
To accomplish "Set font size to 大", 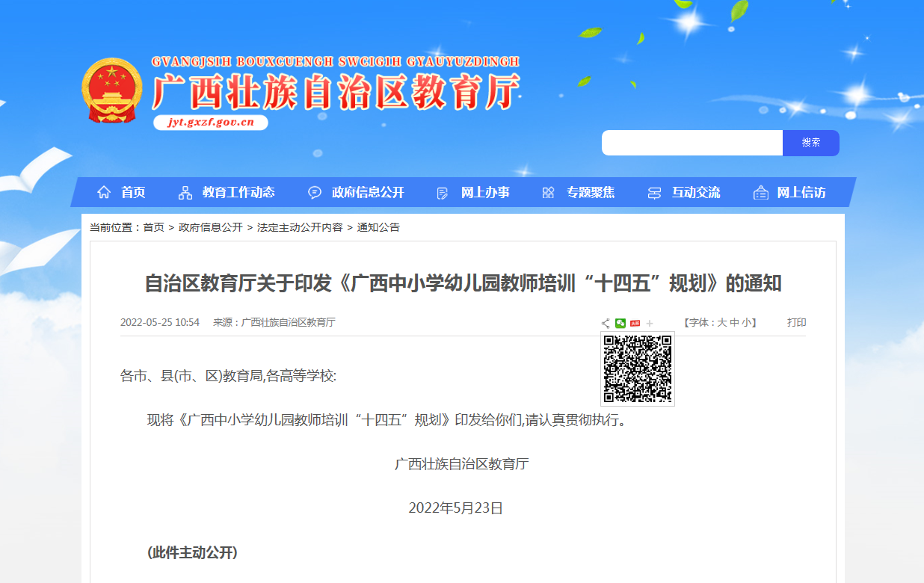I will [x=722, y=323].
